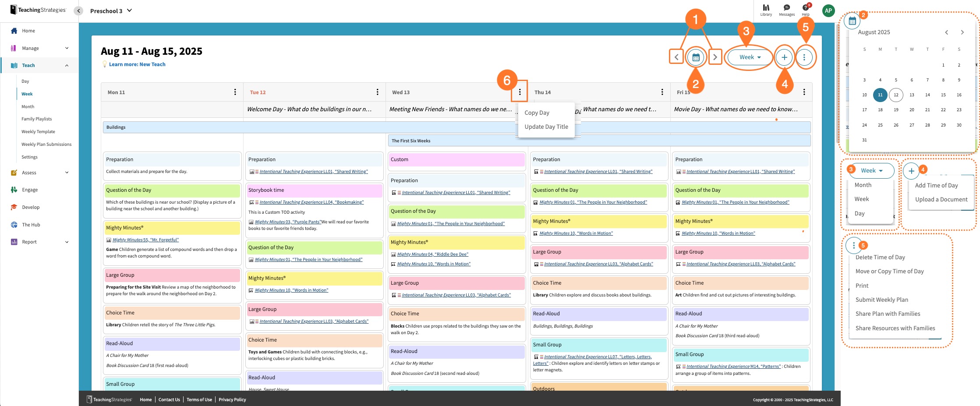Select August 12 in the mini calendar
Image resolution: width=980 pixels, height=406 pixels.
pos(896,95)
